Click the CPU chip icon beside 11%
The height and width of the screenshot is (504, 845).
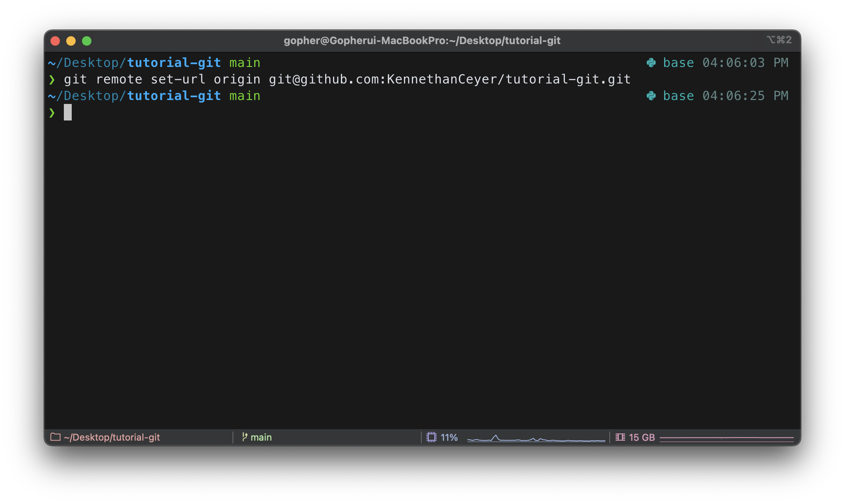pos(432,437)
